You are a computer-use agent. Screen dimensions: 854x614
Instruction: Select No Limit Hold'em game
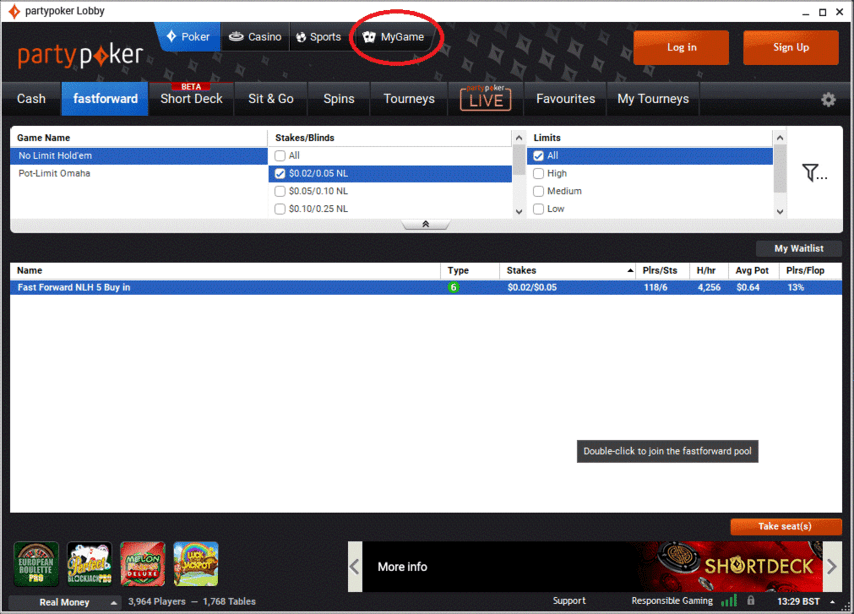coord(139,156)
